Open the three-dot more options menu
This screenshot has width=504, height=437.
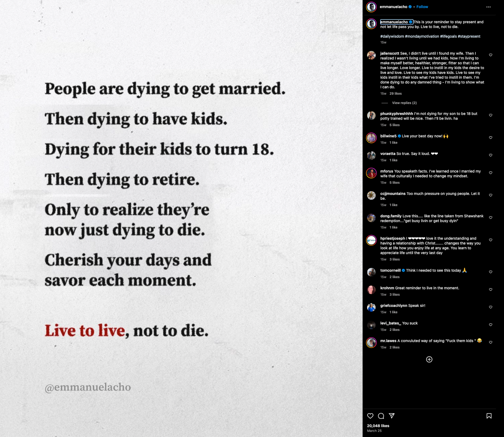488,7
